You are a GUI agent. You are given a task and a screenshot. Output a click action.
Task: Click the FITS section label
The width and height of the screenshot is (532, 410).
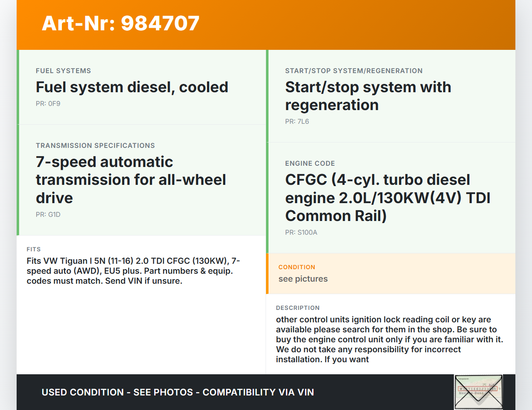[34, 249]
